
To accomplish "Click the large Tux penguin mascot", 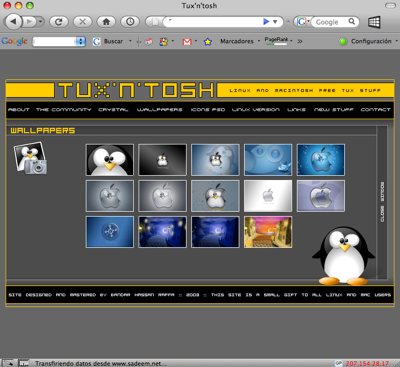I will [x=343, y=256].
